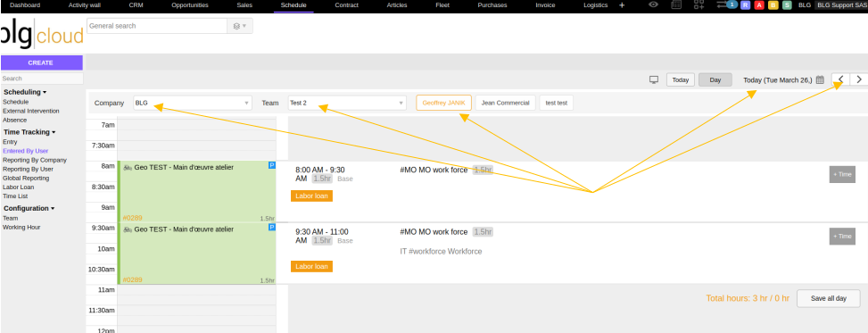
Task: Open the Dashboard menu
Action: tap(25, 5)
